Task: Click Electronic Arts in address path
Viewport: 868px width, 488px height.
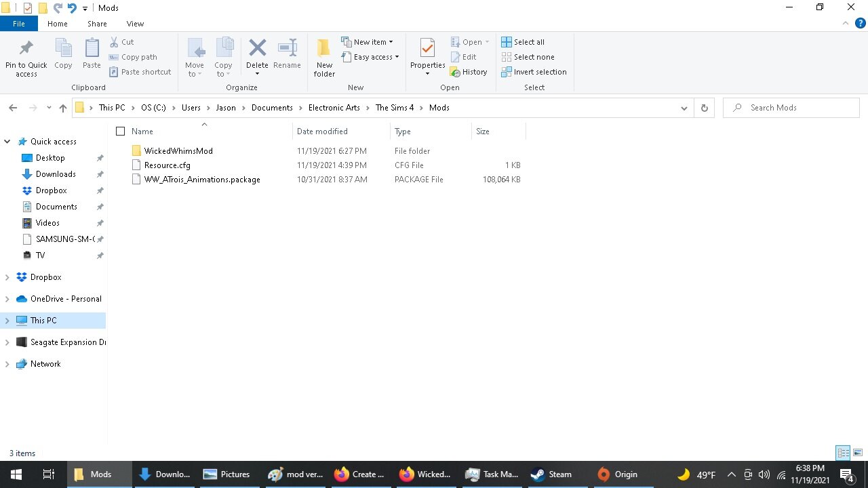Action: tap(334, 108)
